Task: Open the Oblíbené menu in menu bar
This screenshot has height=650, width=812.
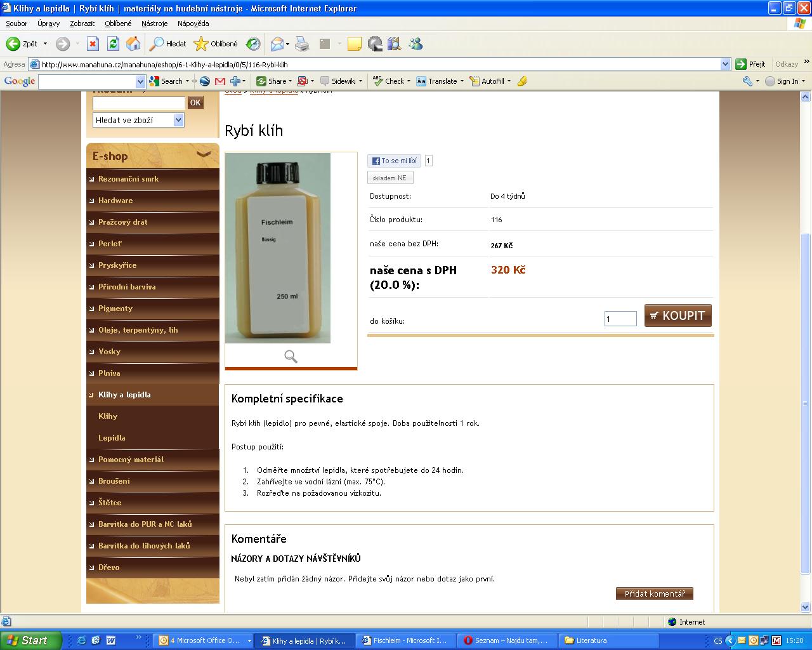Action: (118, 23)
